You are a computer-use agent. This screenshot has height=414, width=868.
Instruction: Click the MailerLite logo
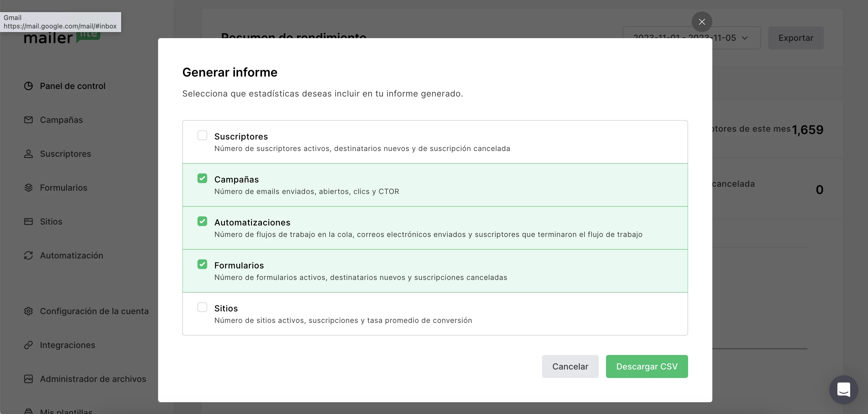(x=62, y=37)
